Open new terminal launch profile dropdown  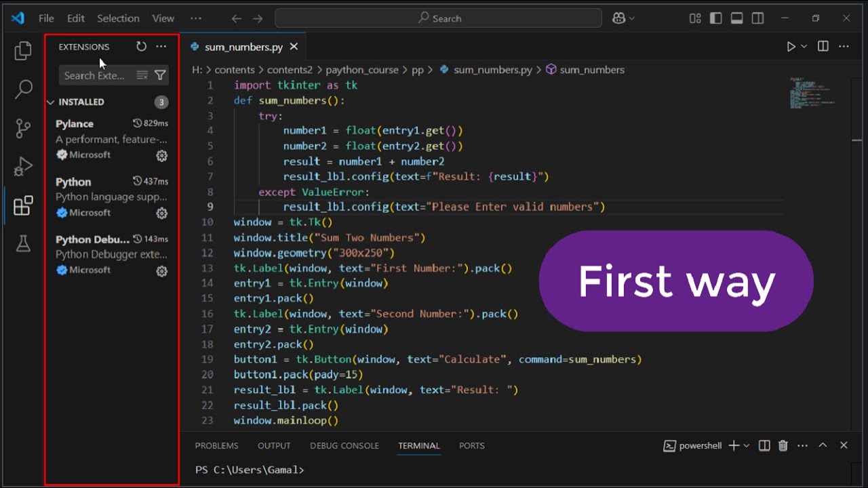pyautogui.click(x=747, y=445)
